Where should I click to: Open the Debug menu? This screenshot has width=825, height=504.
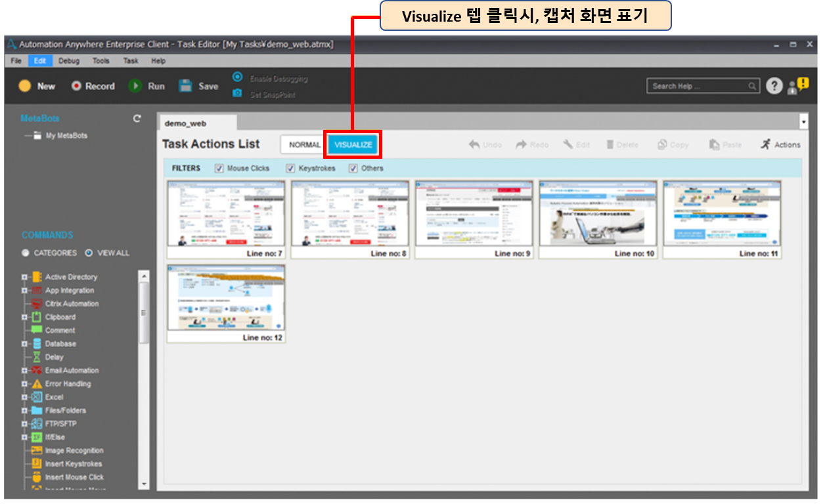pos(69,61)
